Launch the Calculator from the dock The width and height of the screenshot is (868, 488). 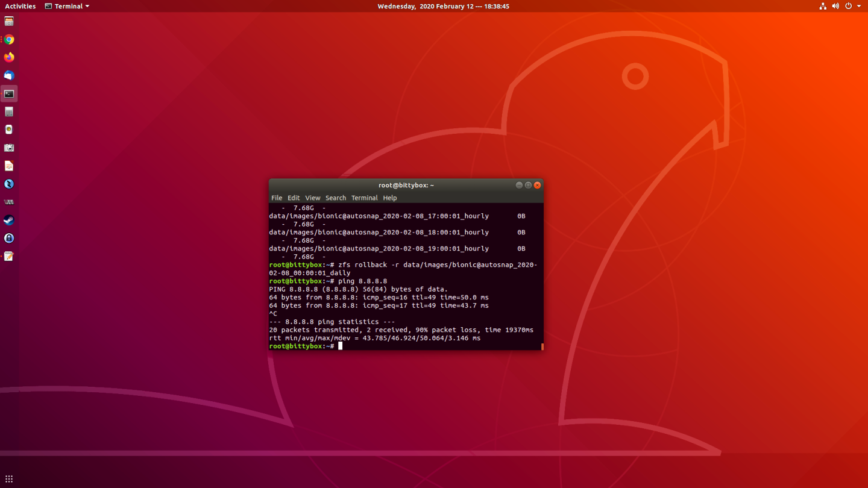8,111
